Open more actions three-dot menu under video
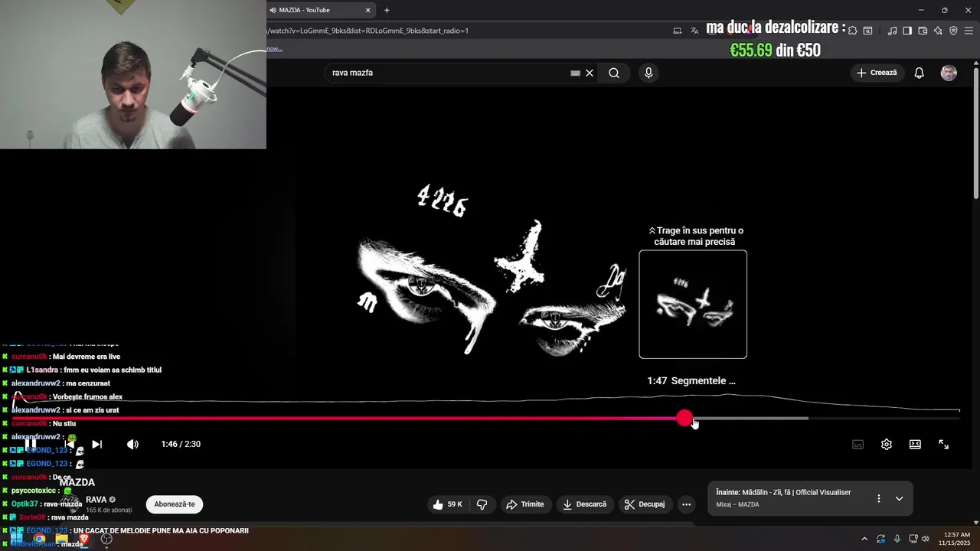This screenshot has width=980, height=551. (x=686, y=504)
